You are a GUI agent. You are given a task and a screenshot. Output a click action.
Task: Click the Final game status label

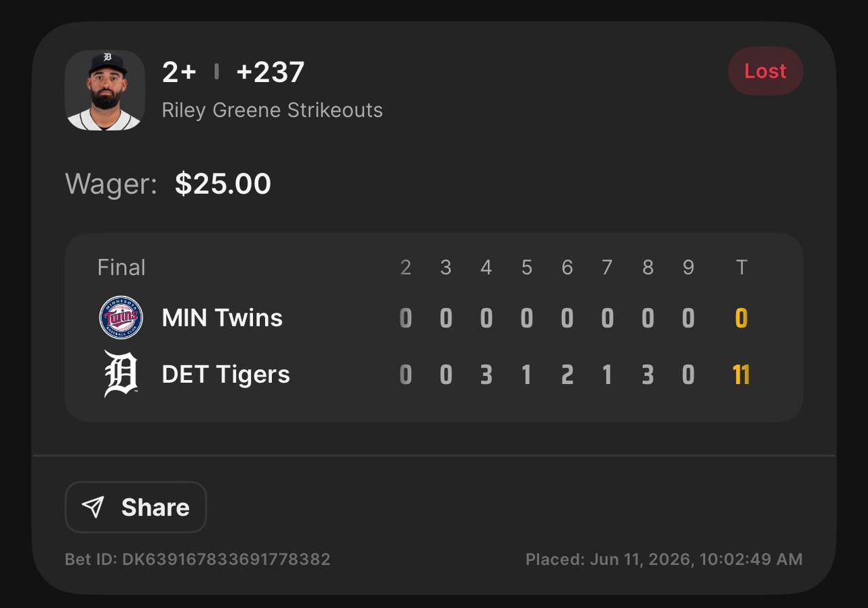[121, 267]
